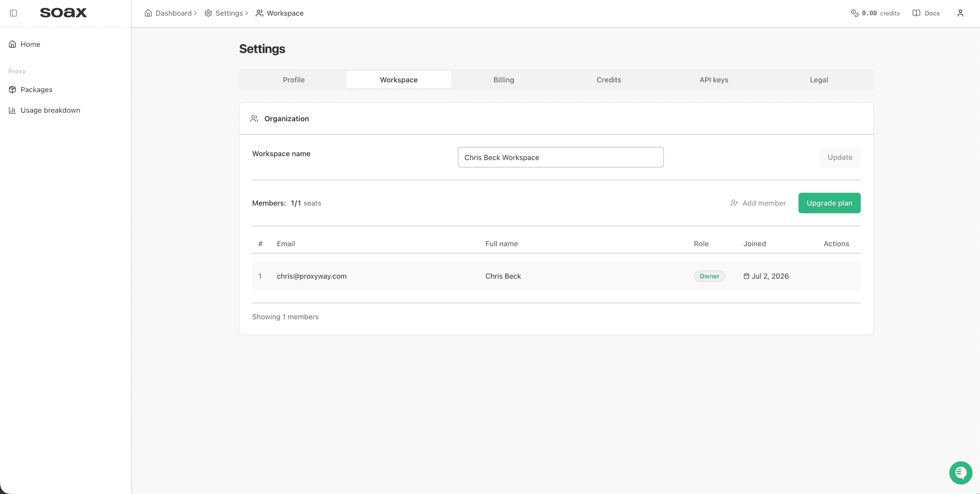Focus the Workspace name input field
This screenshot has width=980, height=494.
pyautogui.click(x=560, y=157)
